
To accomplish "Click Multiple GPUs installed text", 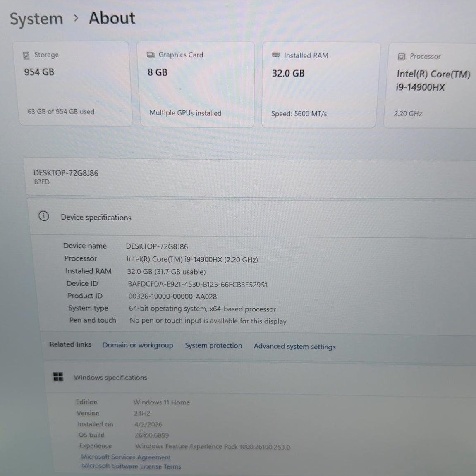I will click(185, 113).
